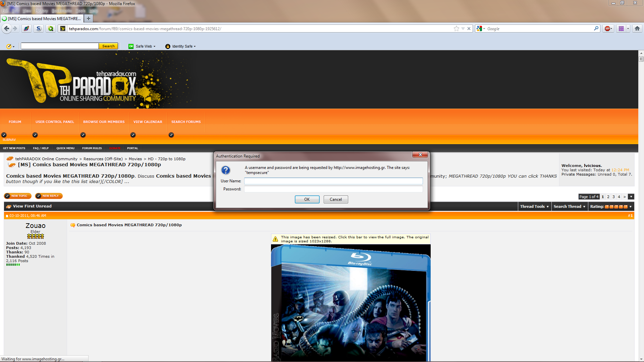Click the green OK Safe Web icon
This screenshot has height=362, width=644.
tap(131, 46)
